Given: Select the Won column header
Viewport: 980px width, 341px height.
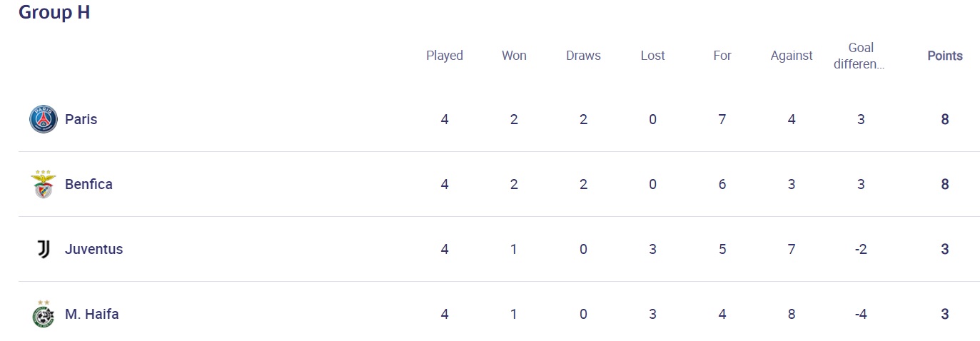Looking at the screenshot, I should point(514,56).
